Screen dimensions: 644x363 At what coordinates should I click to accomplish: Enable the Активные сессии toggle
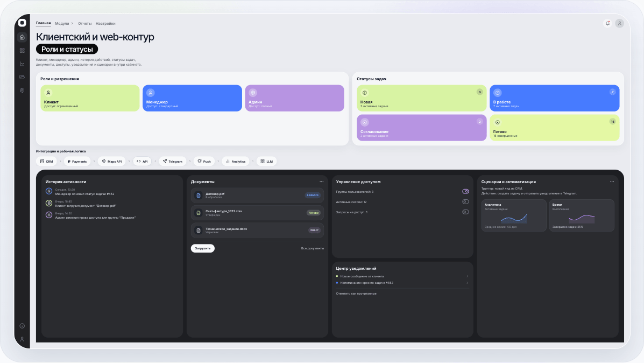click(x=465, y=202)
